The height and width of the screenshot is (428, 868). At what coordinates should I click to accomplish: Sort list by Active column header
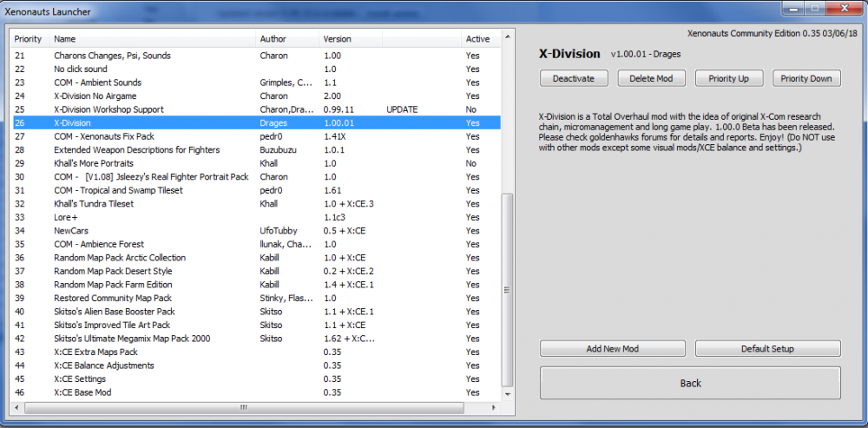click(479, 39)
